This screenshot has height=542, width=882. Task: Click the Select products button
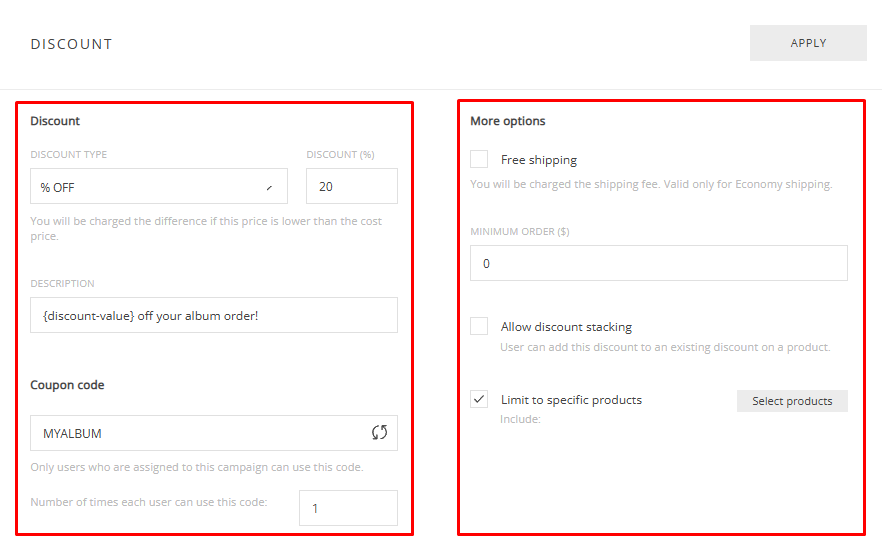coord(792,401)
